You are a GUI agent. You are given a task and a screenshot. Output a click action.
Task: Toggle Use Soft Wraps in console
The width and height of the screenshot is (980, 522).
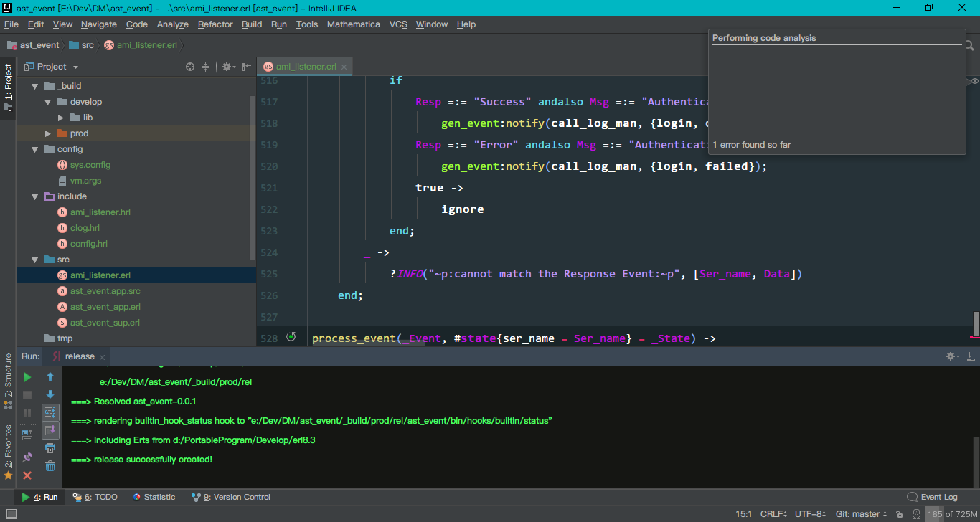coord(50,412)
